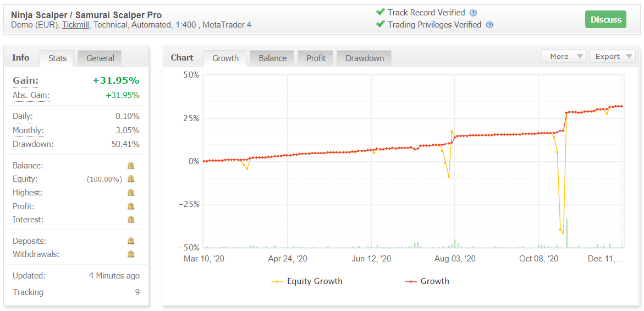Expand the More dropdown menu
Image resolution: width=644 pixels, height=311 pixels.
point(564,56)
